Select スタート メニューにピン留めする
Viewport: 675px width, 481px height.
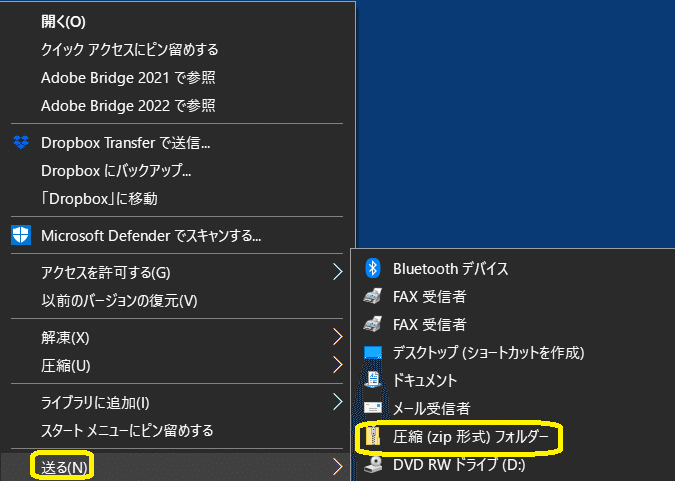(127, 430)
